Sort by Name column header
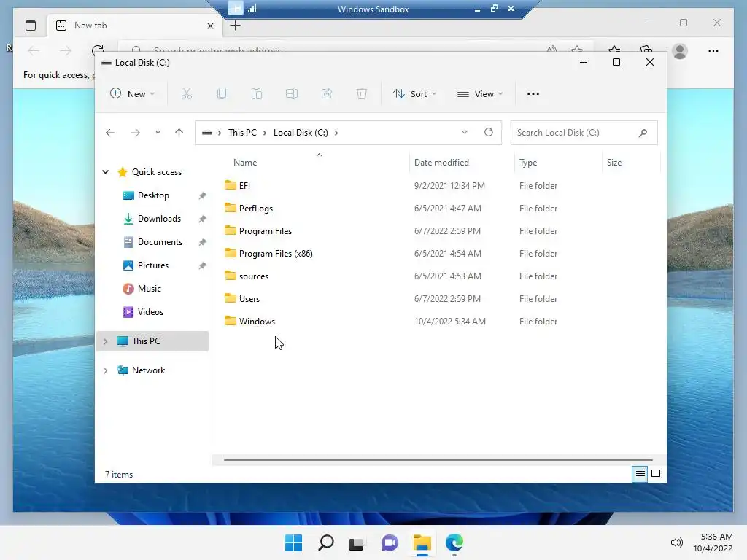The image size is (747, 560). coord(245,163)
